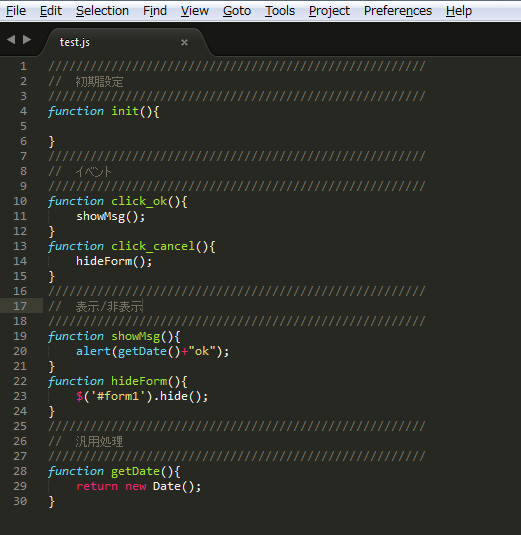Place cursor on the click_cancel function name
Viewport: 521px width, 535px height.
(153, 246)
